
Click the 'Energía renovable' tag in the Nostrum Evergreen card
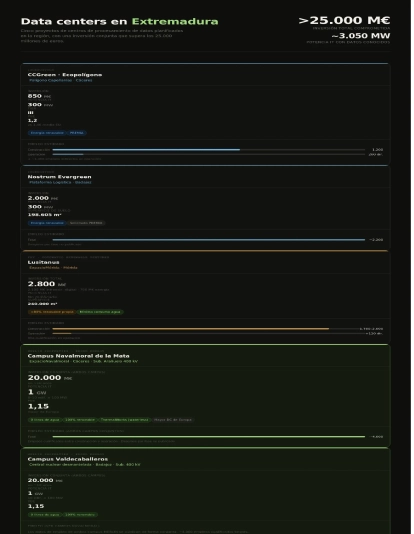click(x=47, y=223)
